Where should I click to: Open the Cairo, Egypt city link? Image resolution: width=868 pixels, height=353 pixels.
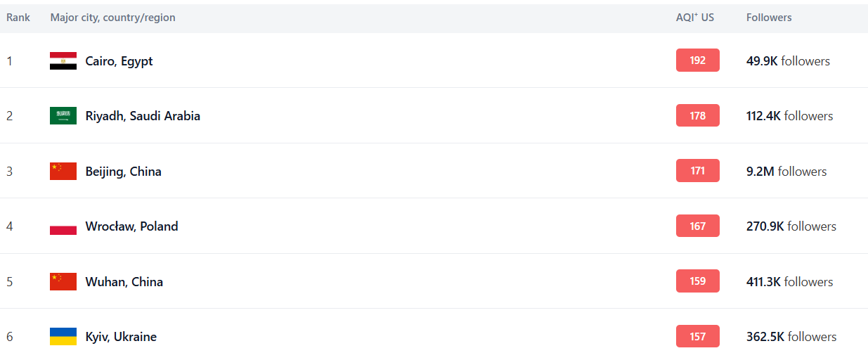[119, 61]
